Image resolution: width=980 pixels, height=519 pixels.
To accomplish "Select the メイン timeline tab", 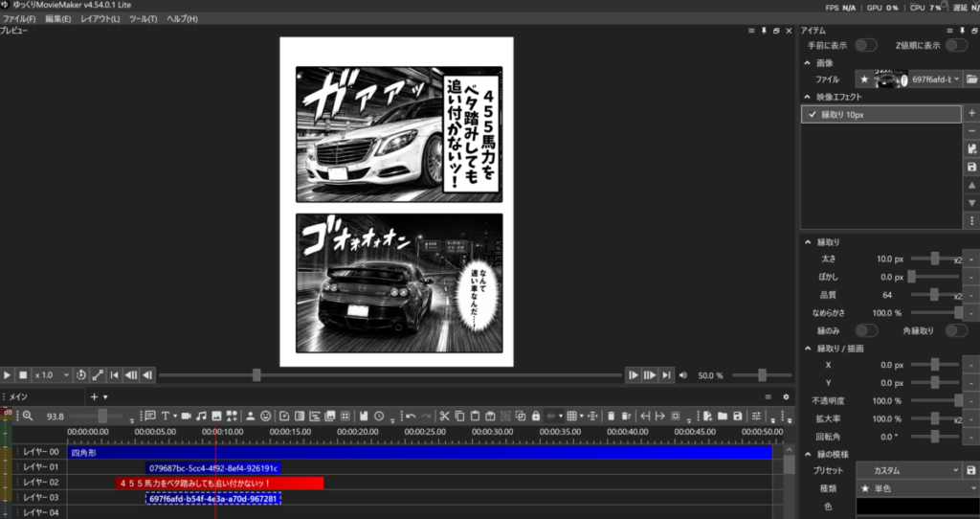I will [18, 396].
